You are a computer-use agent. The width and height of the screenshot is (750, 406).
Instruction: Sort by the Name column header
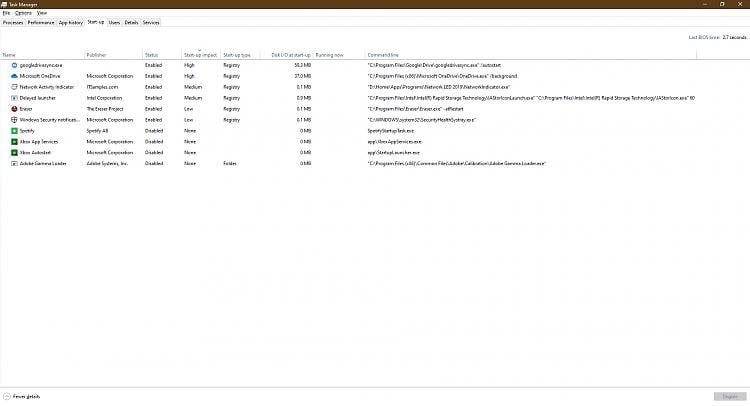click(43, 55)
